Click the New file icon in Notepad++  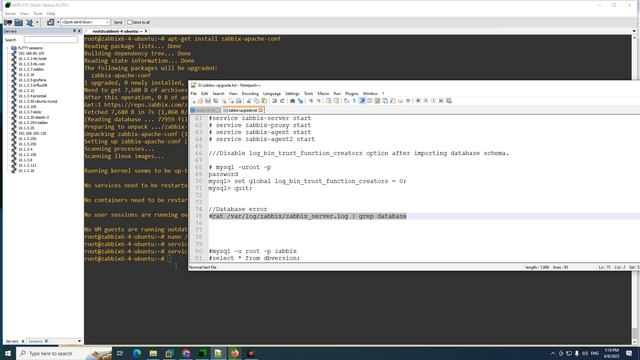click(x=194, y=101)
